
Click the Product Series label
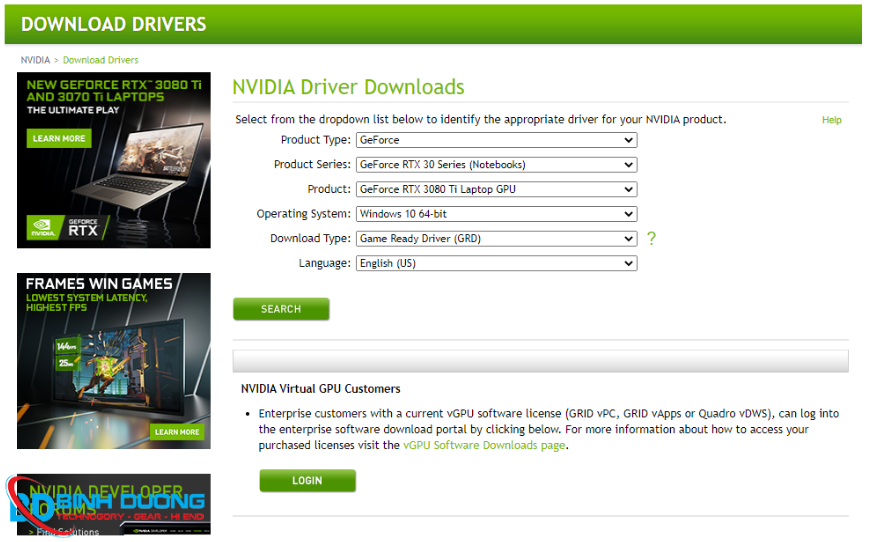point(312,165)
